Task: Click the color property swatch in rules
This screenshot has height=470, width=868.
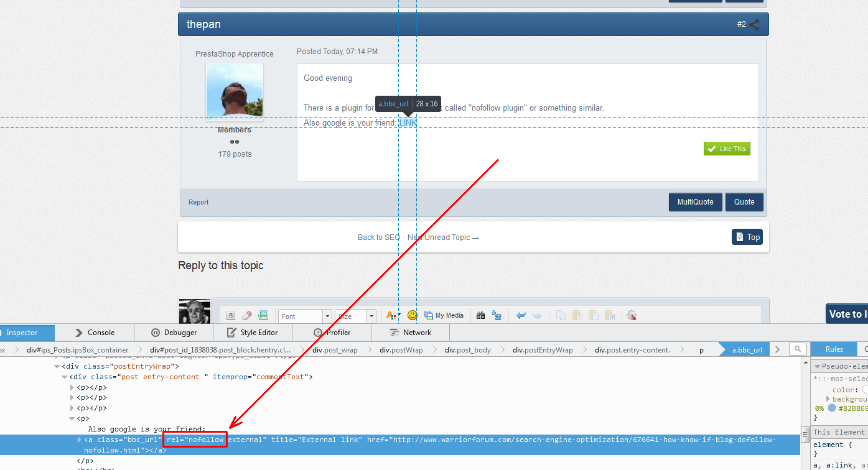Action: tap(864, 390)
